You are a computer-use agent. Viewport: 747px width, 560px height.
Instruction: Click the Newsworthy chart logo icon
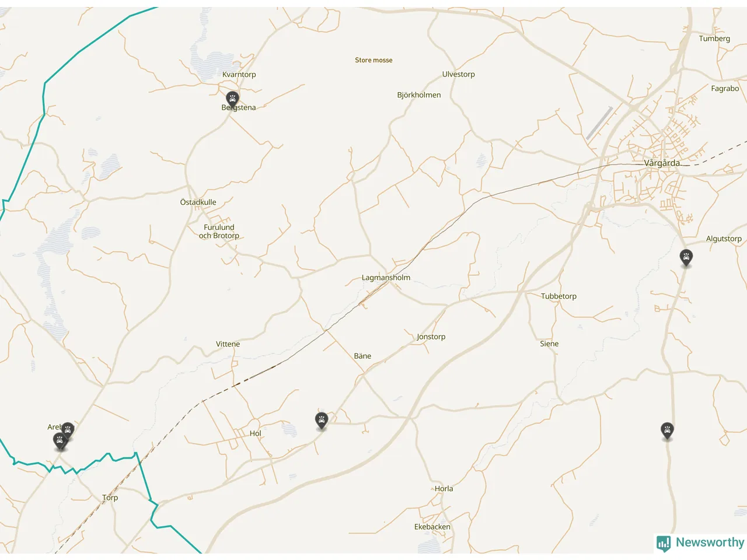[x=664, y=544]
